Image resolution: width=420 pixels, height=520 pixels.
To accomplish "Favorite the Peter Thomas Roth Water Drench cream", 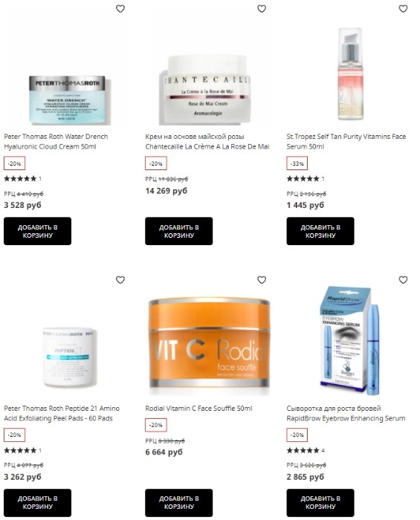I will [120, 9].
